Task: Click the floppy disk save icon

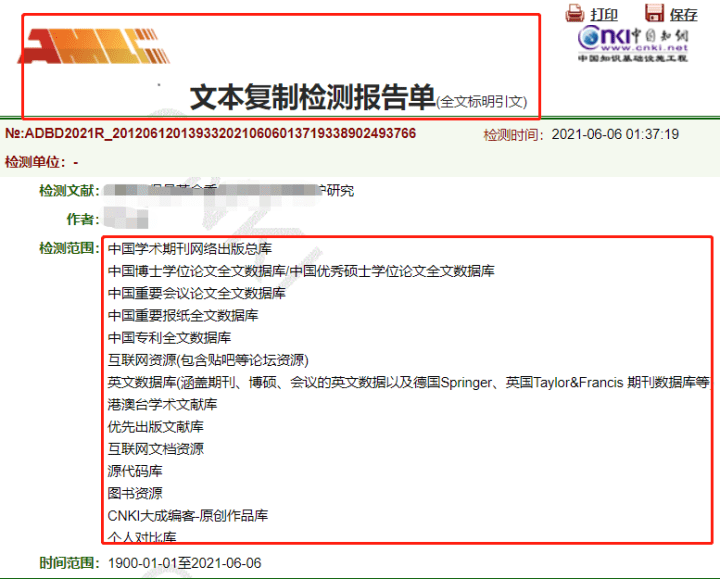Action: pos(654,13)
